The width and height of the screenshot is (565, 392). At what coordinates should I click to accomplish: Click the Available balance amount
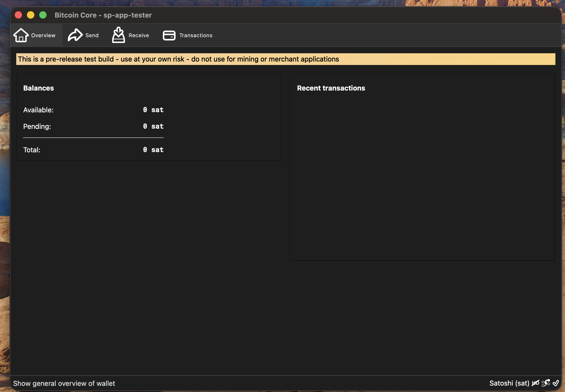point(153,110)
